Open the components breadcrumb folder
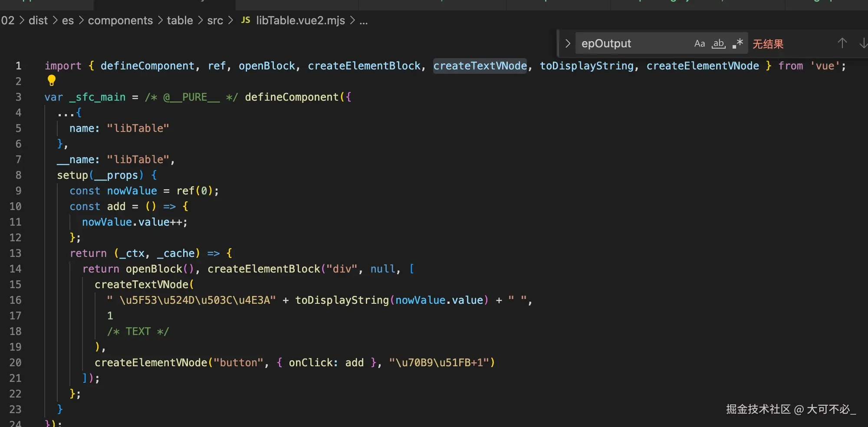 (120, 20)
